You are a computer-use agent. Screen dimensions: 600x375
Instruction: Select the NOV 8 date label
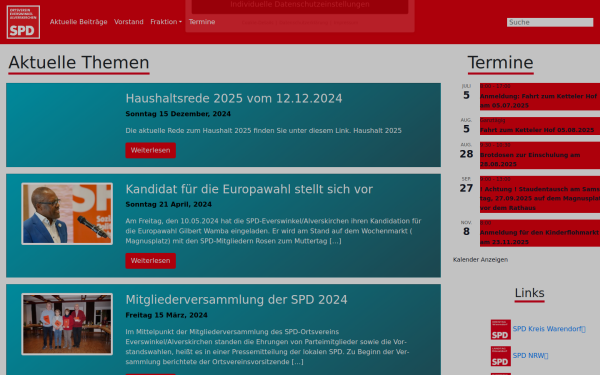[x=466, y=228]
